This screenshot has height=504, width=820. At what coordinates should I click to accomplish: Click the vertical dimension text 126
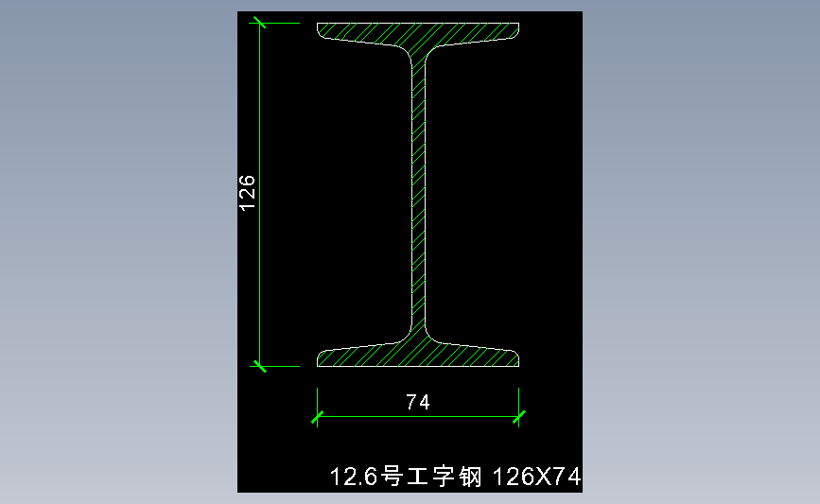click(248, 194)
